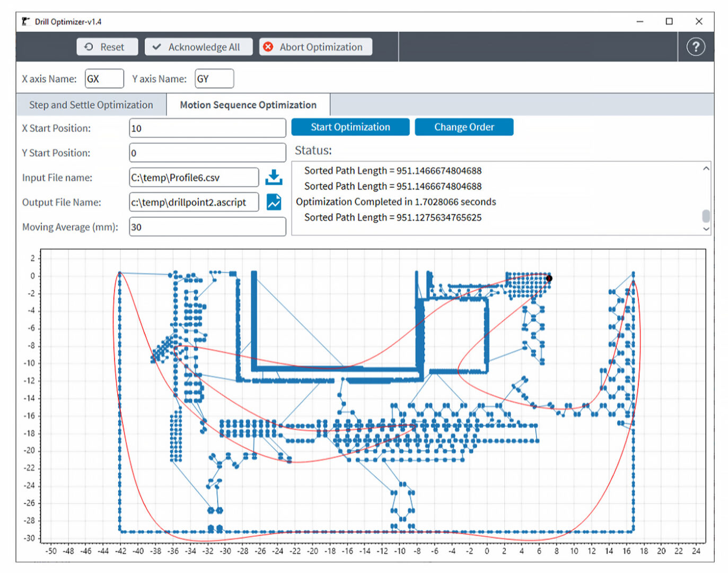Edit the Output File Name path text
The height and width of the screenshot is (573, 728).
point(194,202)
